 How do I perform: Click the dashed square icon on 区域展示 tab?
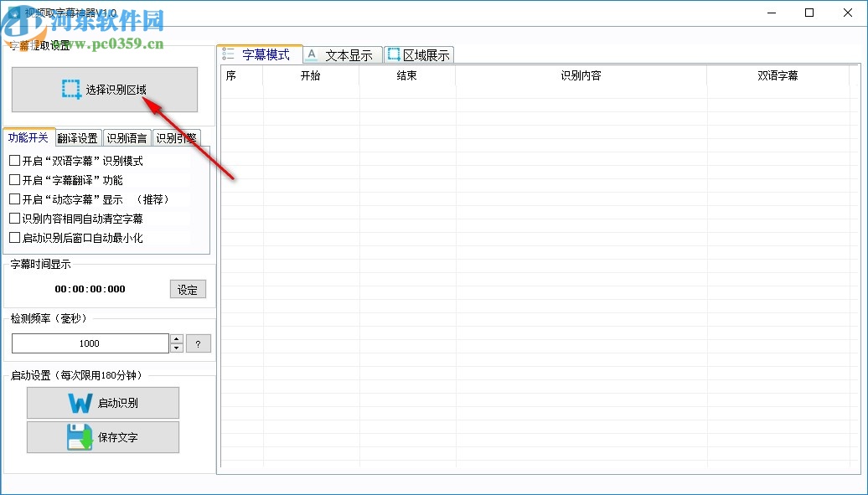click(x=393, y=53)
